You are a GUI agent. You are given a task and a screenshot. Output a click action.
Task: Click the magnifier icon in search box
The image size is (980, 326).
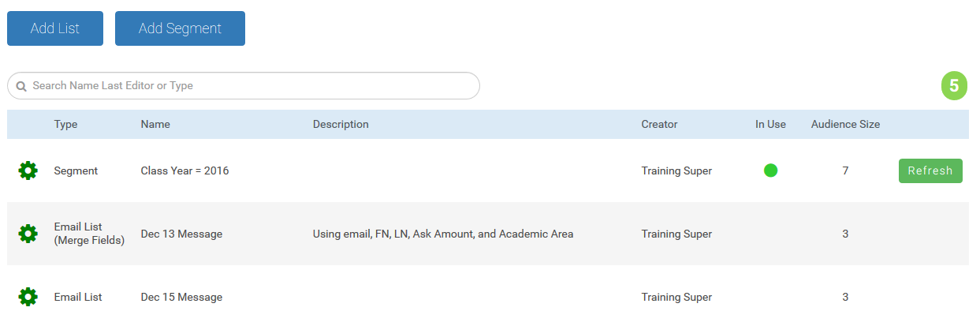coord(21,86)
